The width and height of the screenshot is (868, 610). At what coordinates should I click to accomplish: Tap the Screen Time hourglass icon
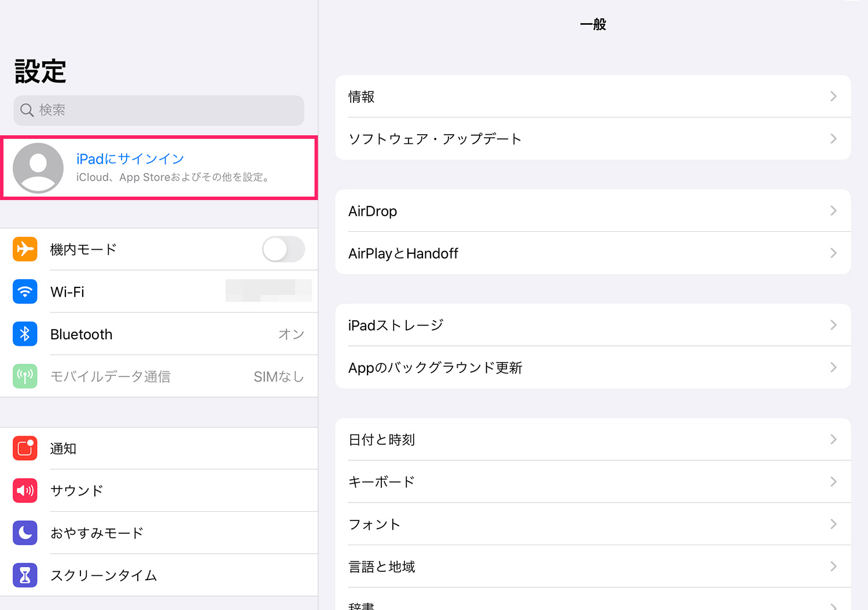(x=25, y=575)
